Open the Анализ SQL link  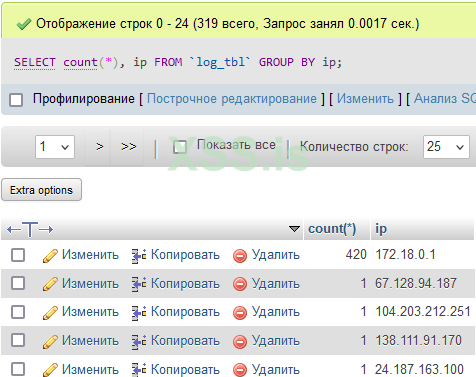coord(445,99)
